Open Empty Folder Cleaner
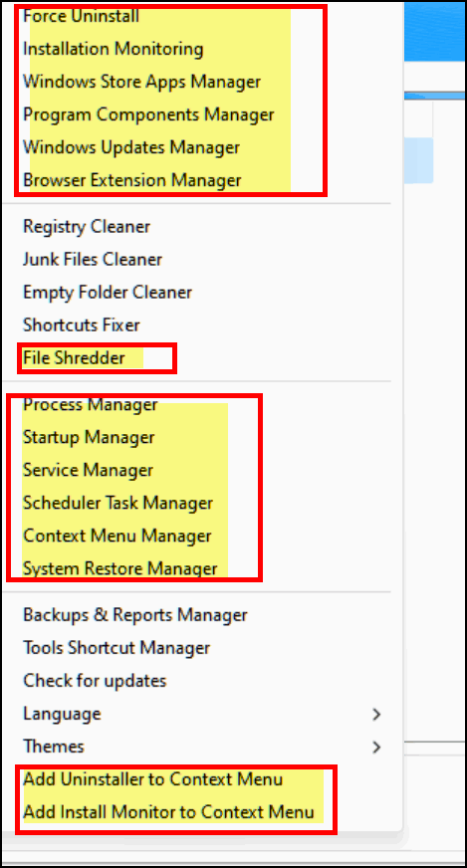This screenshot has width=467, height=868. 108,292
